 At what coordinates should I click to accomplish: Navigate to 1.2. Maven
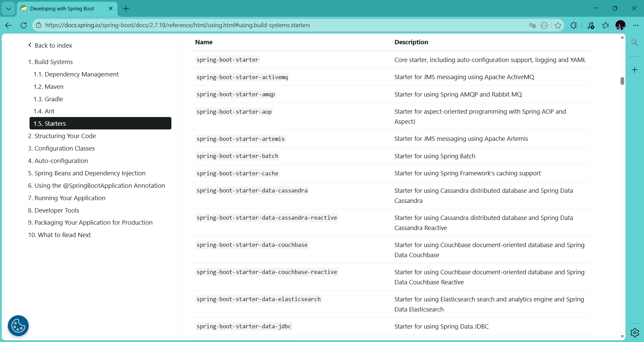[48, 87]
